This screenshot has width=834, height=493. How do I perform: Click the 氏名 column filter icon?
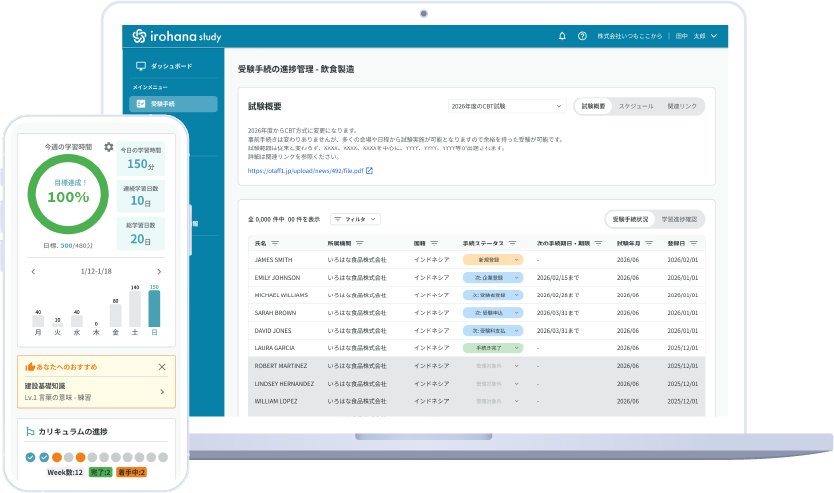(x=275, y=243)
